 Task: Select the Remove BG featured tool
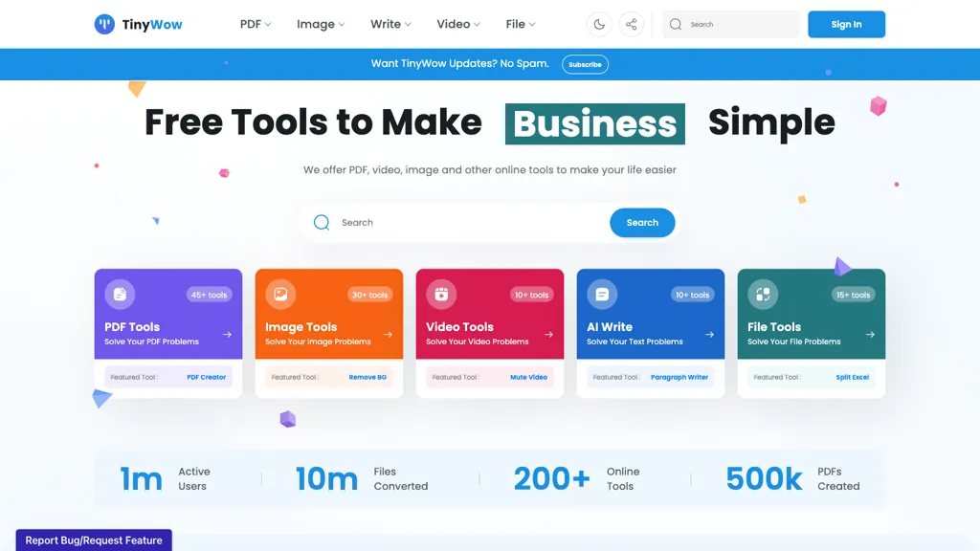368,377
